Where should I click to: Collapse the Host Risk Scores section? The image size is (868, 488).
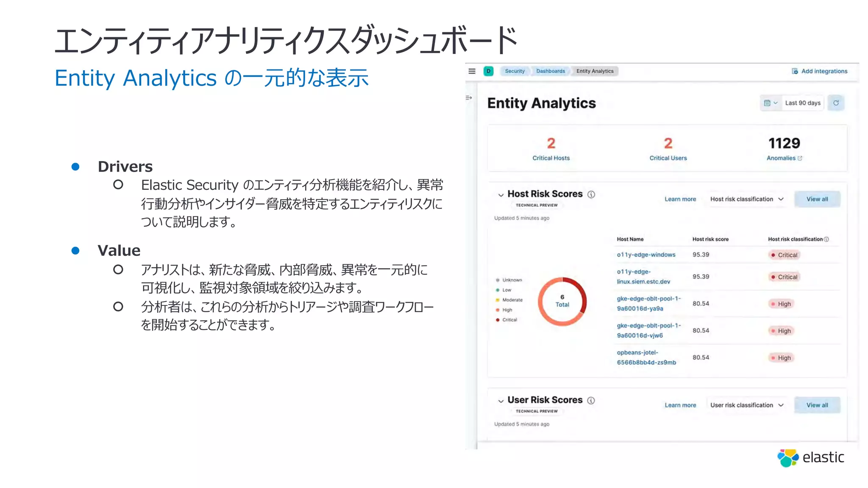(x=501, y=195)
